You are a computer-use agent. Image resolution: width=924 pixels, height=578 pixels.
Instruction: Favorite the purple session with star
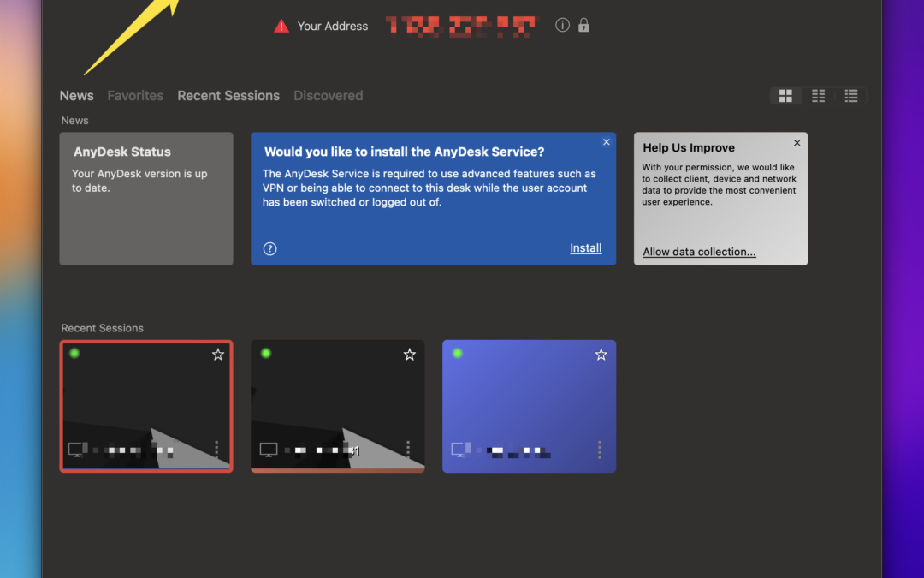click(x=601, y=355)
